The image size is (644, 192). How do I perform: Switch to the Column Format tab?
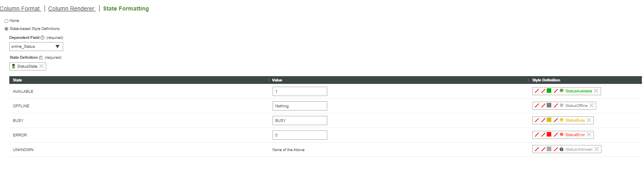(20, 9)
